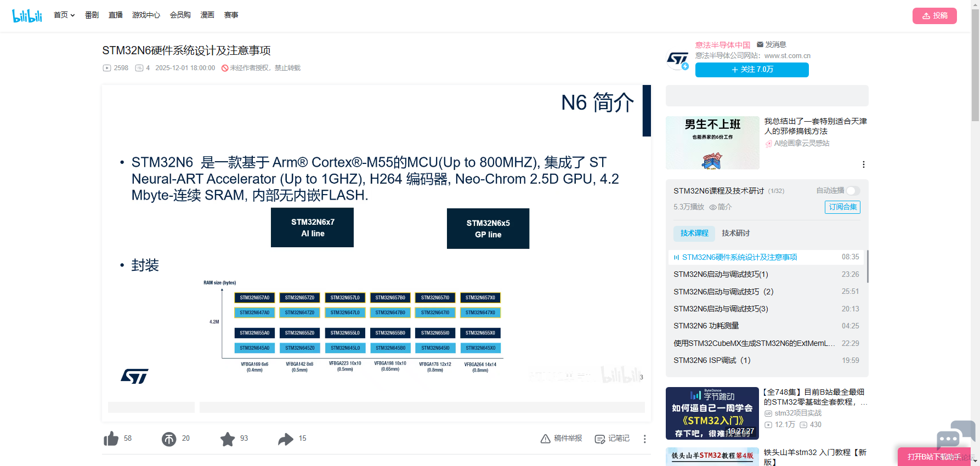Open the report video warning icon
The image size is (980, 466).
(546, 439)
